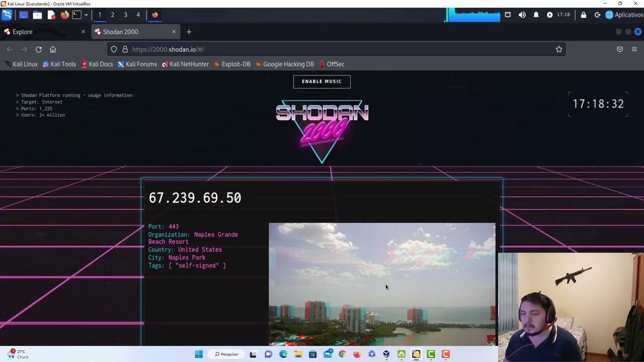Select the Shodan 2000 browser tab

pyautogui.click(x=131, y=32)
